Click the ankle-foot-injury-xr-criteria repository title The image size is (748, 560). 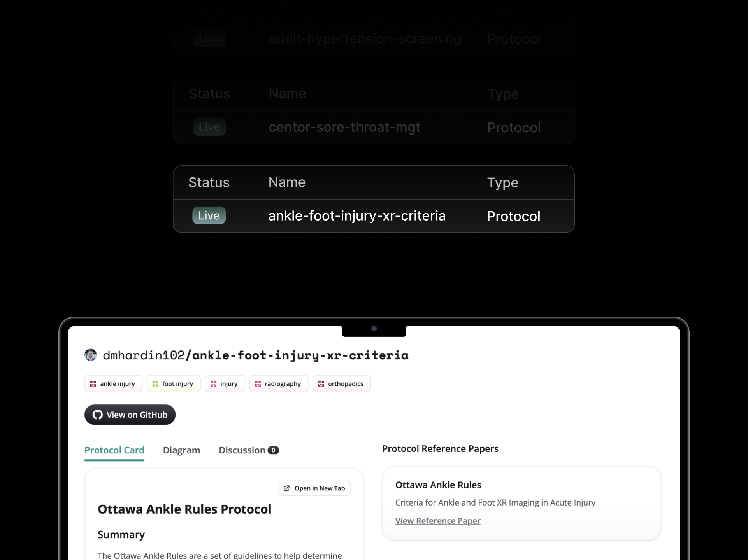pyautogui.click(x=300, y=355)
